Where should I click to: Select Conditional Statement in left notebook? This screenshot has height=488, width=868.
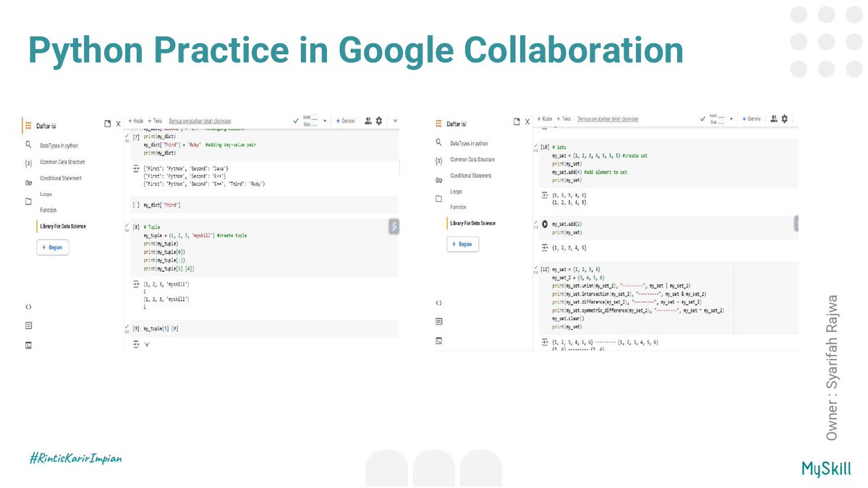61,179
